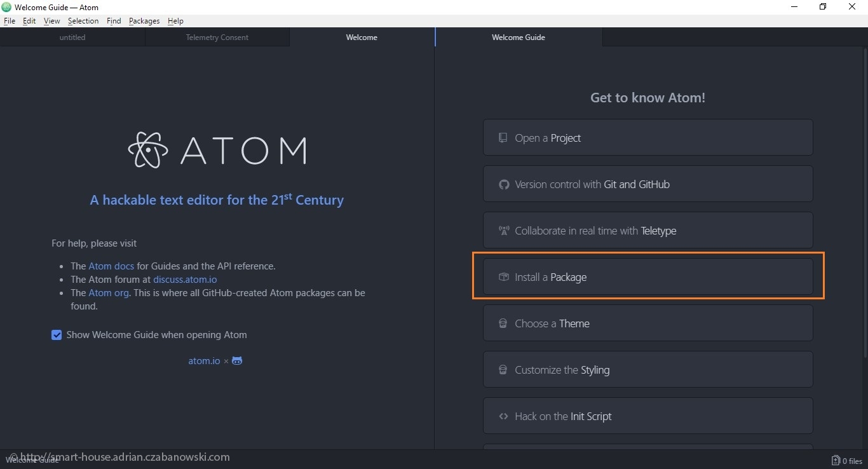Viewport: 868px width, 469px height.
Task: Expand the Hack on the Init Script section
Action: point(648,416)
